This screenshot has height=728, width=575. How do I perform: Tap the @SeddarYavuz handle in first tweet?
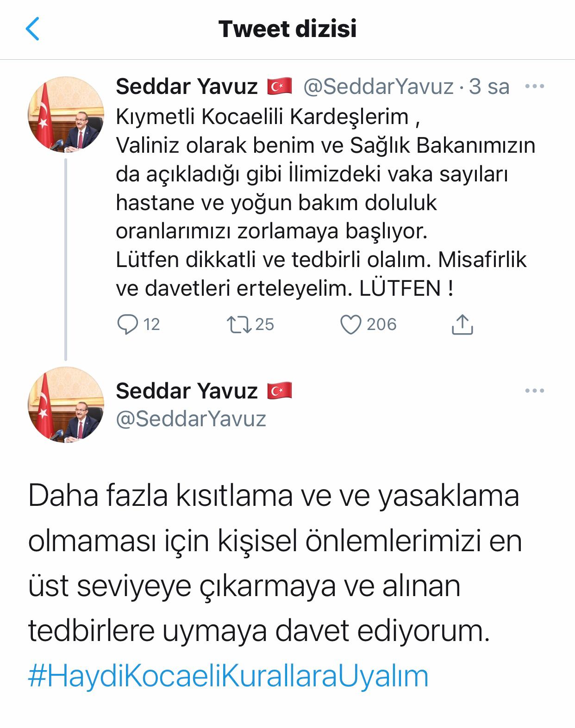[378, 87]
